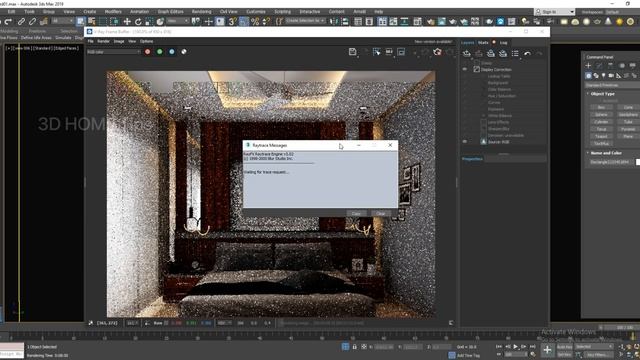Click the Cylinder object type button
Screen dimensions: 640x360
[x=601, y=122]
